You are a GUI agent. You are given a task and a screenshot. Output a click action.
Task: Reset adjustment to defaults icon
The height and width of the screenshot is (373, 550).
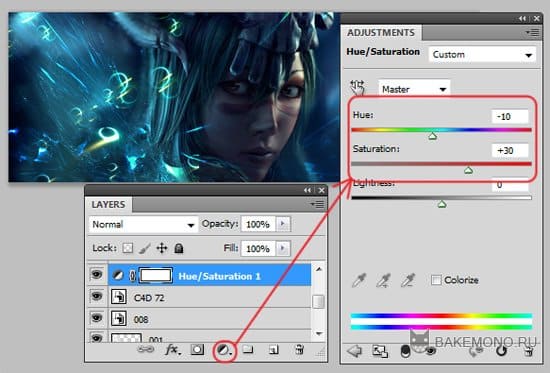(502, 351)
